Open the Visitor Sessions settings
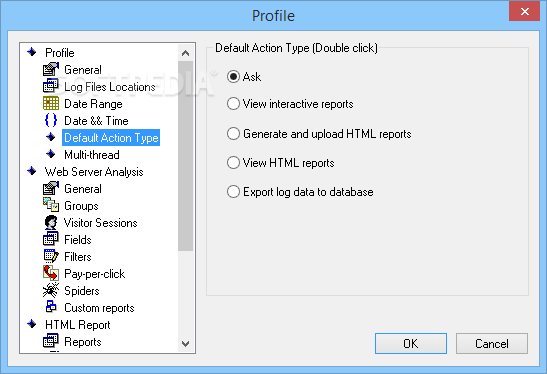This screenshot has height=374, width=547. pos(100,223)
